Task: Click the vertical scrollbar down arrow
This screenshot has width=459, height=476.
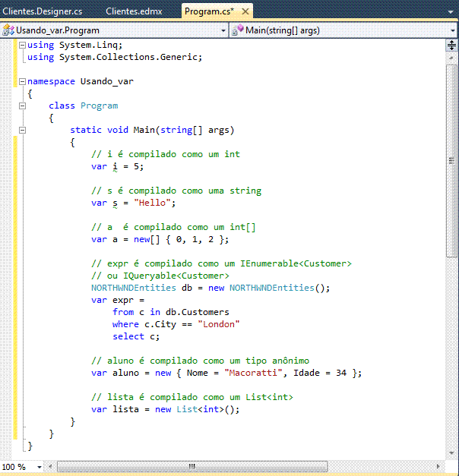Action: tap(451, 453)
